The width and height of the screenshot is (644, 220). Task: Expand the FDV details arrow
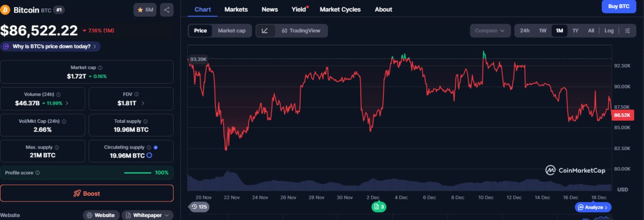click(143, 103)
